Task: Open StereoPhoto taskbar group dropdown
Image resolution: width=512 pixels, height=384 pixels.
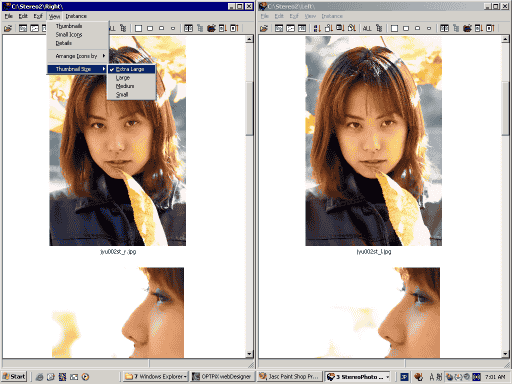Action: pyautogui.click(x=387, y=377)
